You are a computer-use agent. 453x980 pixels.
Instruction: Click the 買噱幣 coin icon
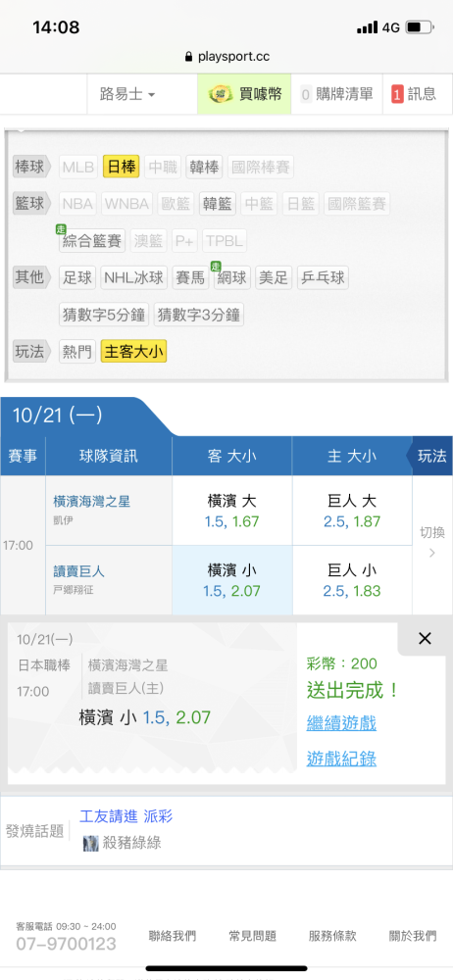(x=221, y=94)
